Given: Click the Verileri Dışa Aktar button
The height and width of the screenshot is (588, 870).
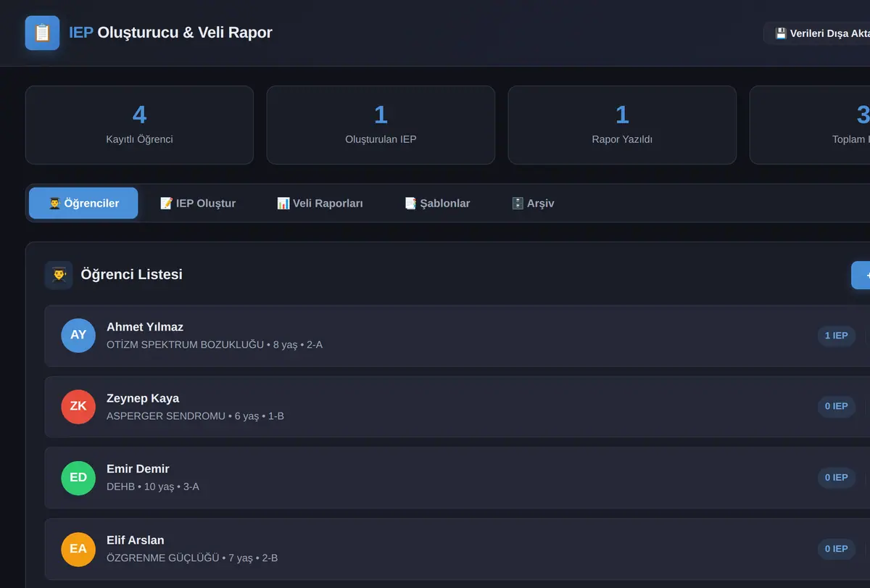Looking at the screenshot, I should coord(817,33).
